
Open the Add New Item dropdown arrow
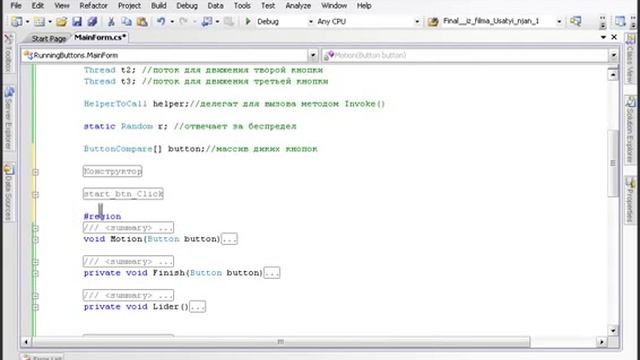click(x=50, y=22)
